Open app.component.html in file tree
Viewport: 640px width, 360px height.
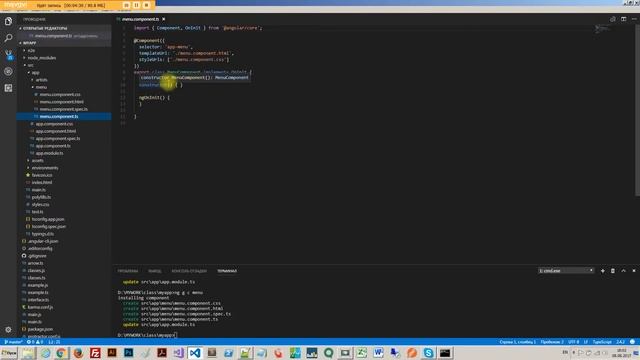[56, 131]
